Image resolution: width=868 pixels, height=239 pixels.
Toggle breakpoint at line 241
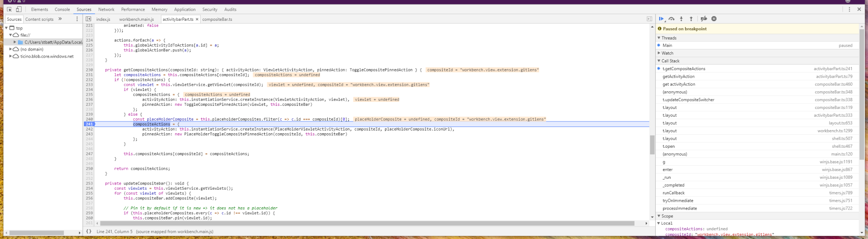89,124
